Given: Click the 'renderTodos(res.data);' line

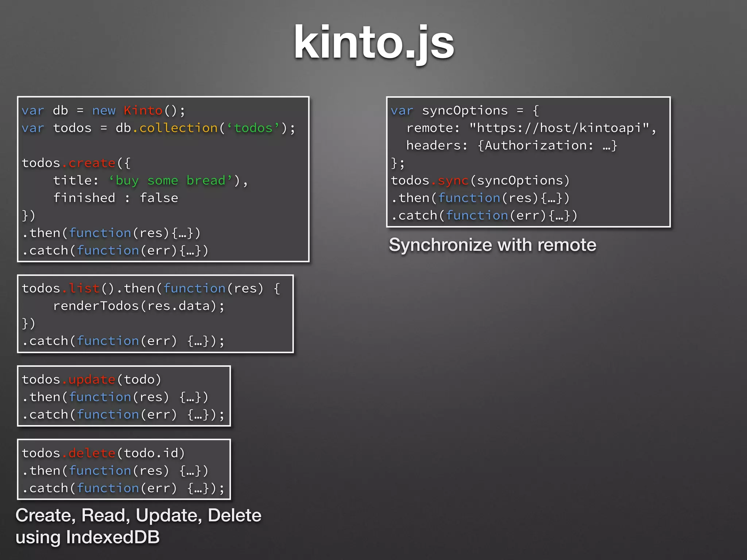Looking at the screenshot, I should click(x=139, y=306).
